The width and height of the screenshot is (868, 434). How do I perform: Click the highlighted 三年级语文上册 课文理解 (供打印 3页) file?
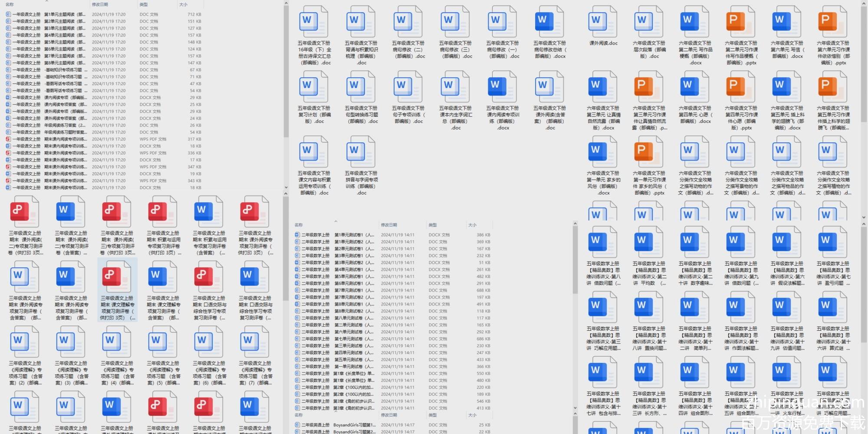coord(117,278)
